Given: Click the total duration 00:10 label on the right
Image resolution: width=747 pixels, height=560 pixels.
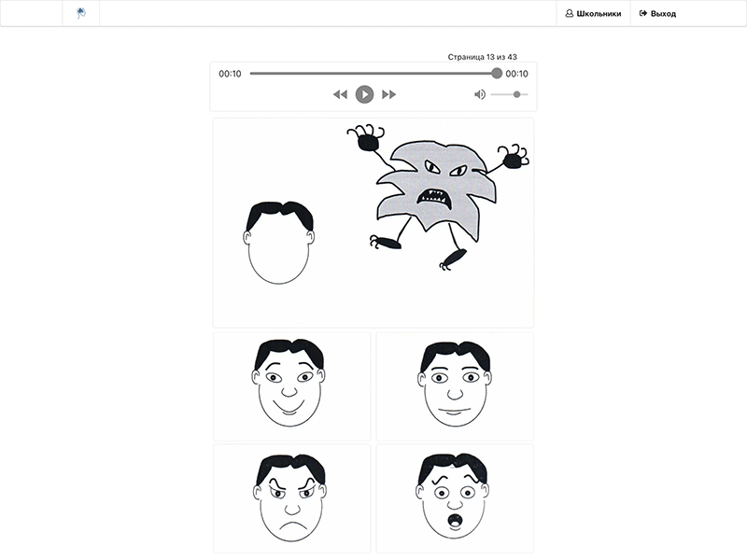Looking at the screenshot, I should [517, 74].
